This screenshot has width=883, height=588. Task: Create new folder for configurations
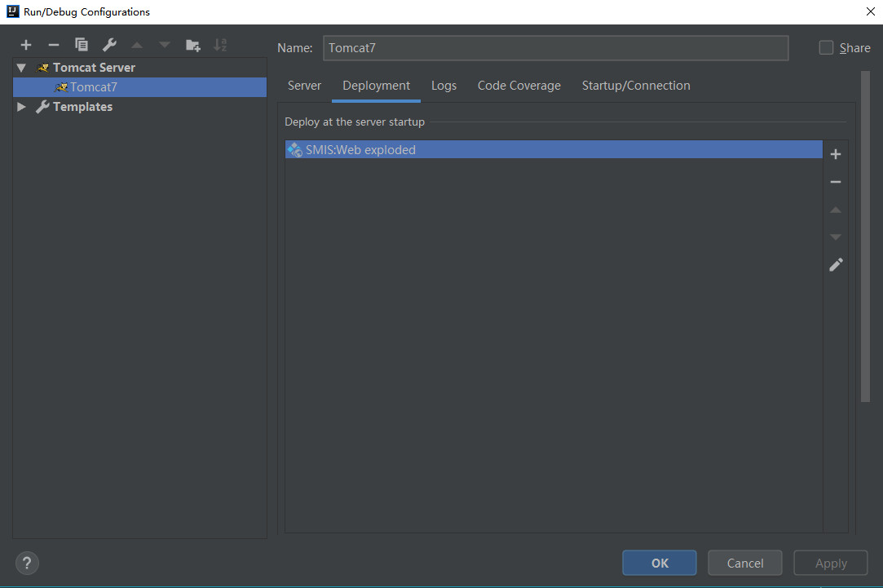coord(192,45)
